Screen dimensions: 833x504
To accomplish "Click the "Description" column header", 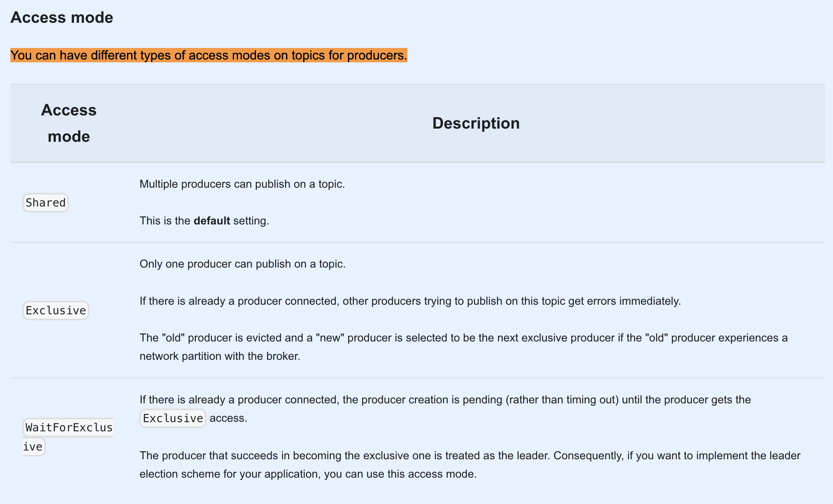I will point(476,123).
